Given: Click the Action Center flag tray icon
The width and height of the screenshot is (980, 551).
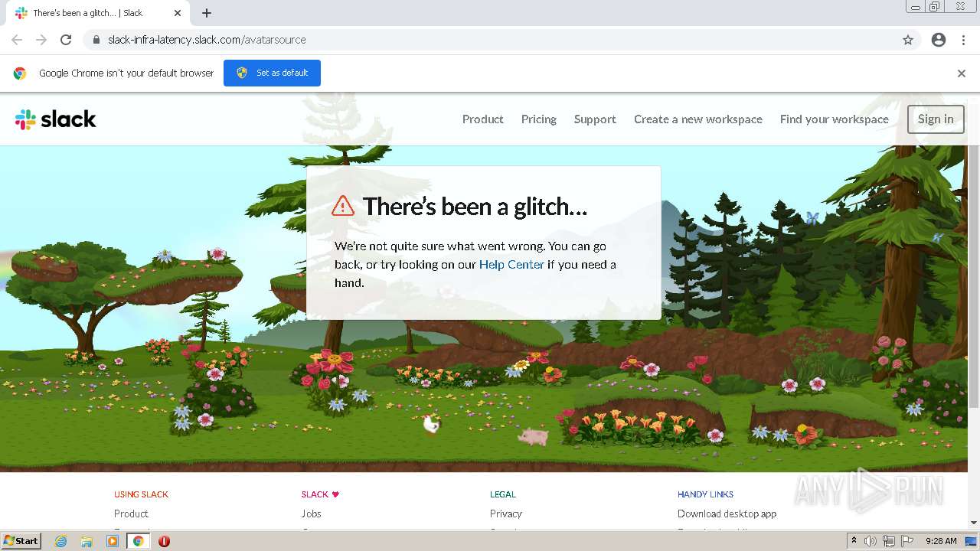Looking at the screenshot, I should tap(907, 541).
